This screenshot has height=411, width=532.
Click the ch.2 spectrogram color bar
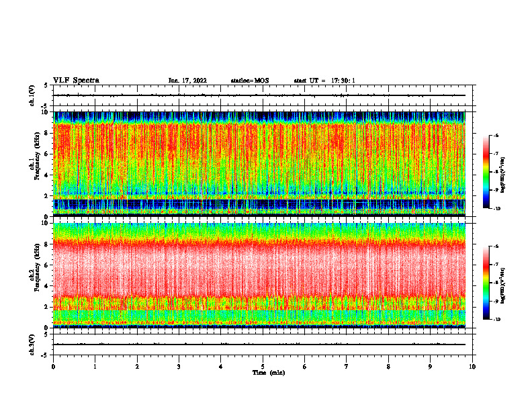(486, 283)
